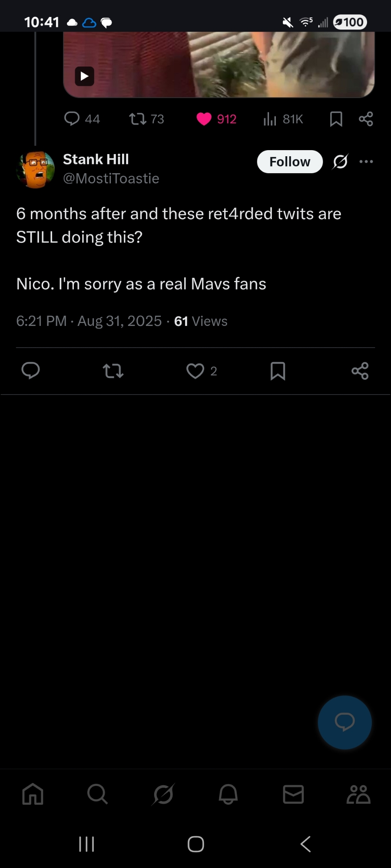Like Stank Hill's tweet with 2 likes
The width and height of the screenshot is (391, 868).
click(x=195, y=371)
